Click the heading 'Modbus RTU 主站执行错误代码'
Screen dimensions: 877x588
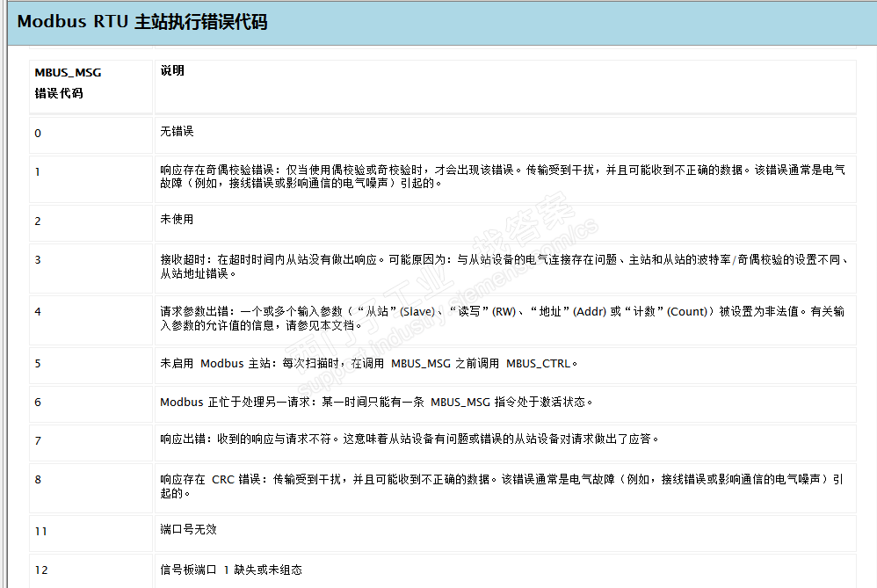click(142, 22)
